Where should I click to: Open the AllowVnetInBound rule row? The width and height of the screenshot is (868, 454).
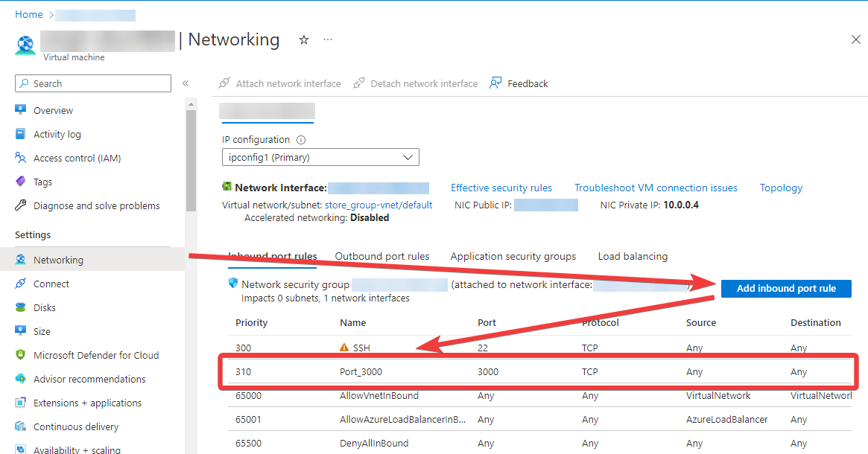click(x=539, y=395)
